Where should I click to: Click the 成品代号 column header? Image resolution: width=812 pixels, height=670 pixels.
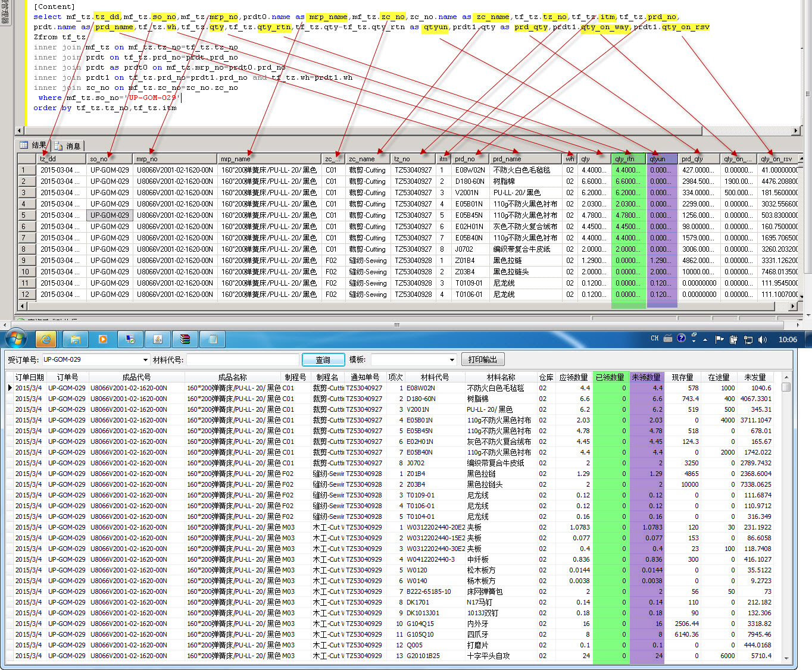[136, 377]
